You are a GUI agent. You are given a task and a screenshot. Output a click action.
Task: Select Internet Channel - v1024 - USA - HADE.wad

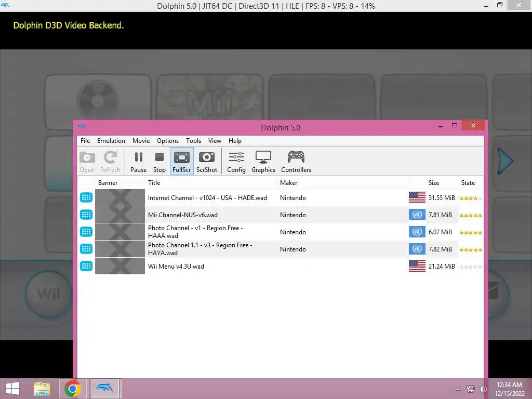[207, 198]
